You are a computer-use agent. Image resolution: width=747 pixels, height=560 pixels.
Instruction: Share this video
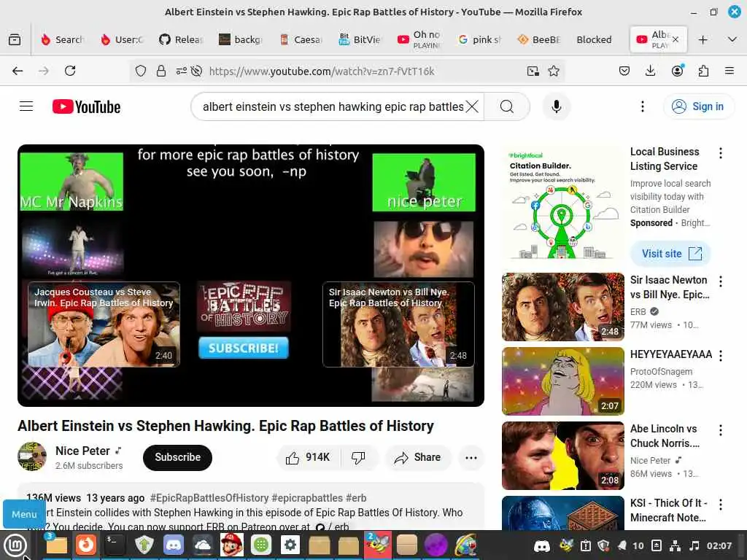417,457
